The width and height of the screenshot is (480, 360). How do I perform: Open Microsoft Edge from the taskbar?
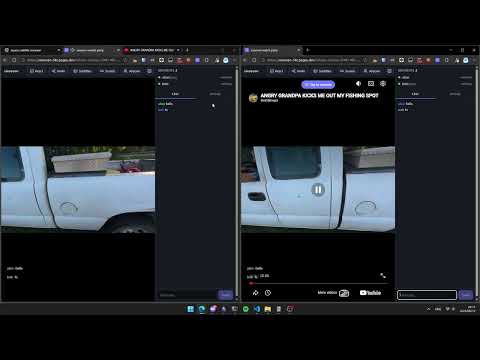click(x=202, y=309)
